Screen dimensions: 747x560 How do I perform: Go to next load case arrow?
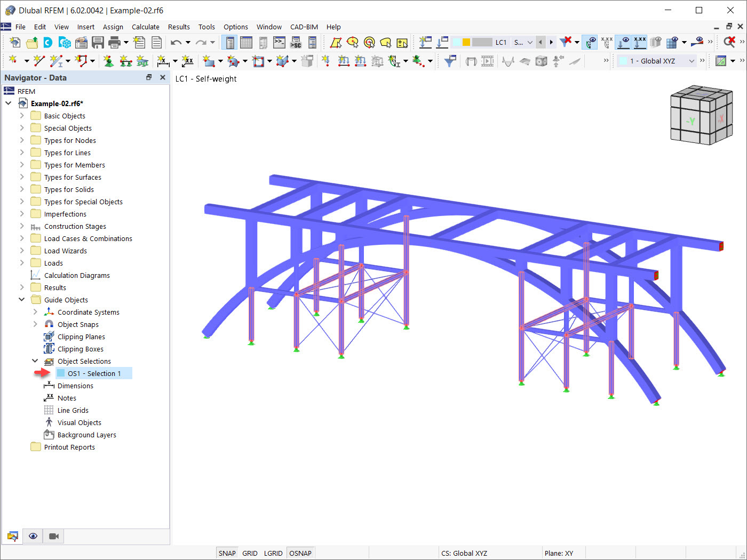click(x=551, y=42)
